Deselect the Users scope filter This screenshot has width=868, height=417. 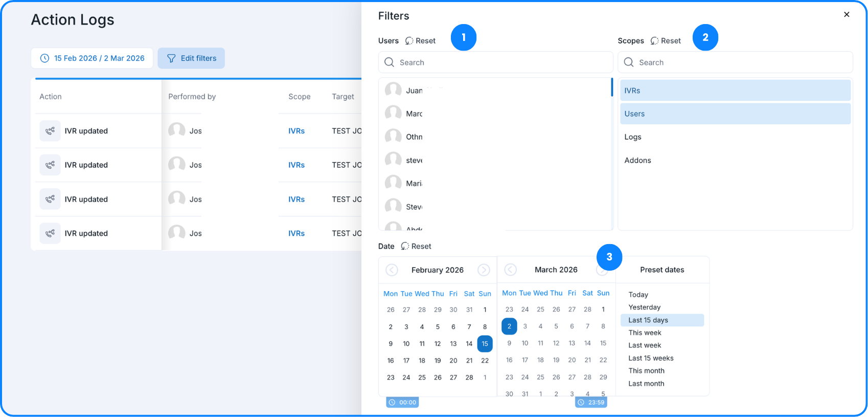point(735,114)
